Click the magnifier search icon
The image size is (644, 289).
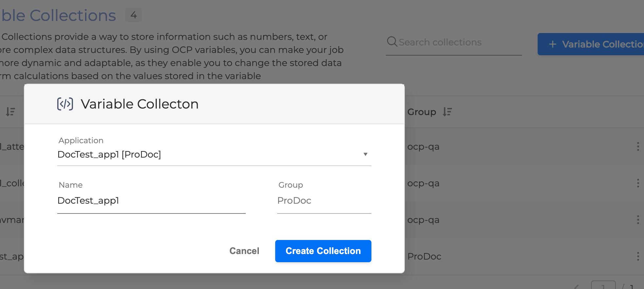click(x=392, y=42)
